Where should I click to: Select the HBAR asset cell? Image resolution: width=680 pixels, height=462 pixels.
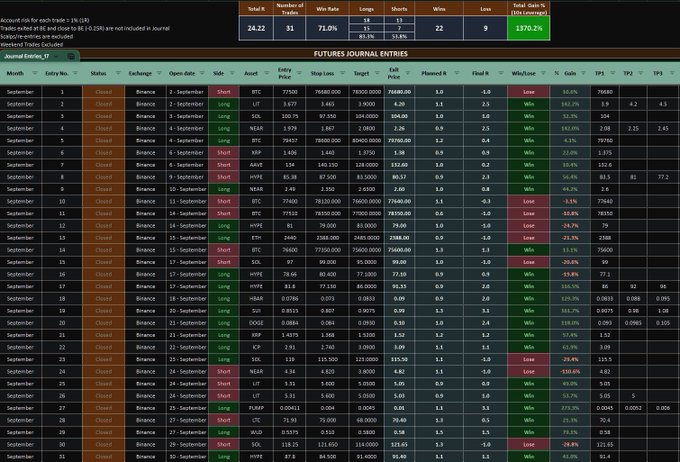pos(256,298)
